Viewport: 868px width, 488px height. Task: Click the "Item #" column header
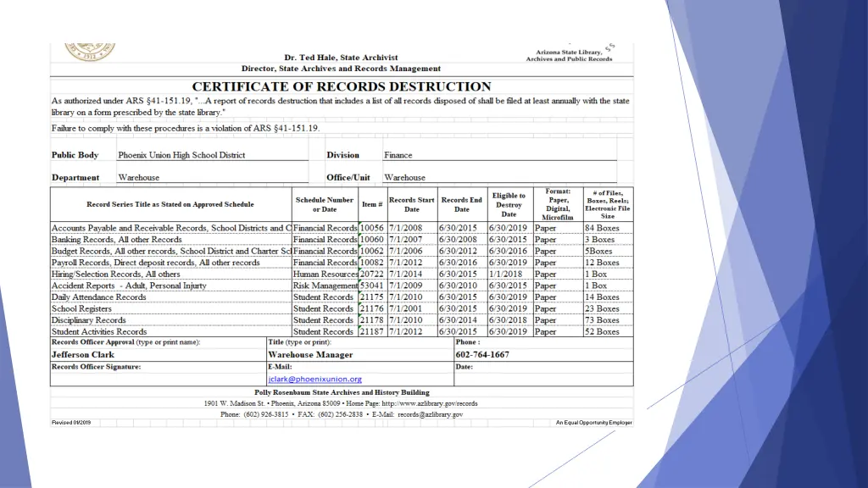372,204
